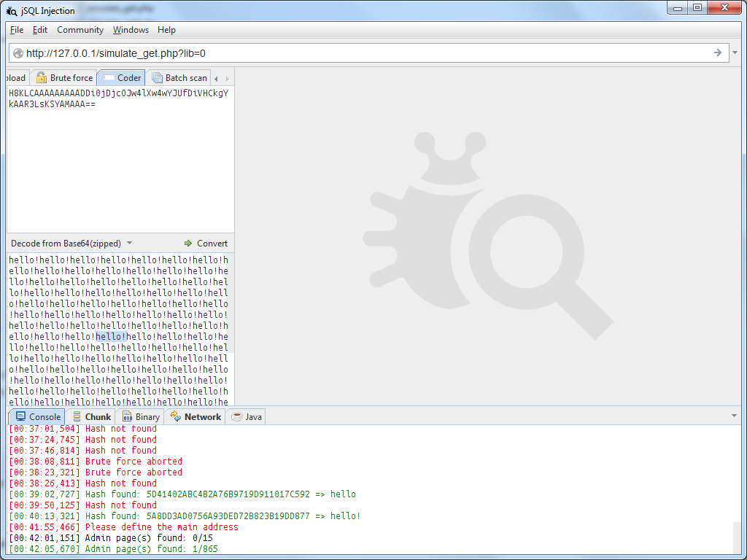
Task: Open the Community menu
Action: click(80, 30)
